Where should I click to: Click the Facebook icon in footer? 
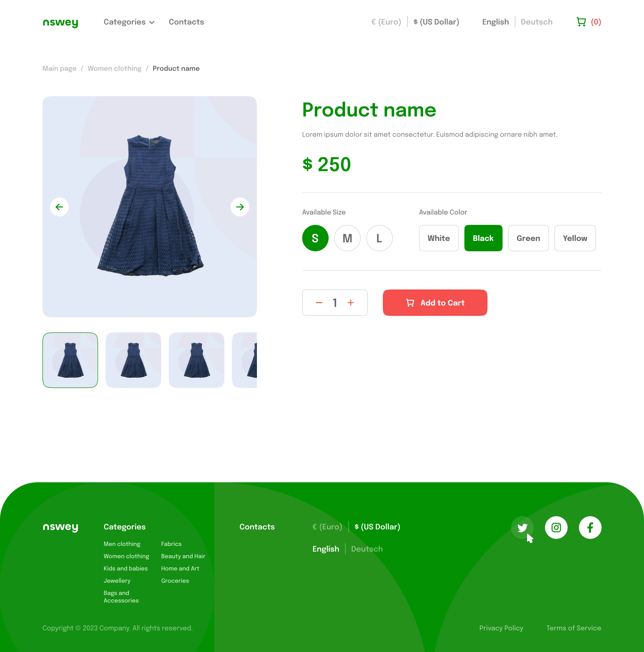coord(590,528)
